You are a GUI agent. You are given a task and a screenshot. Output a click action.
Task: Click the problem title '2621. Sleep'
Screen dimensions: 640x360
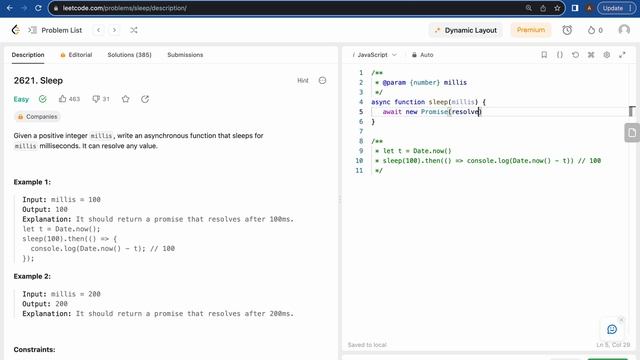(x=38, y=80)
